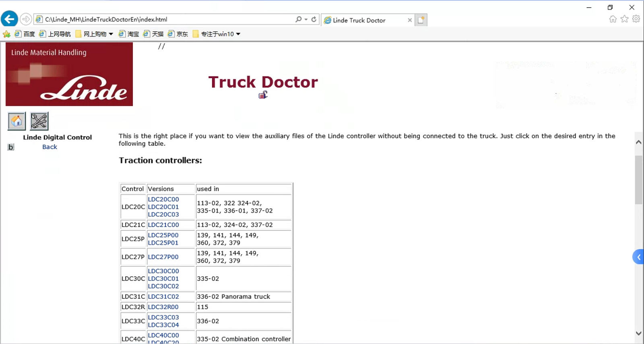
Task: Open the LDC30C02 version link
Action: point(163,286)
